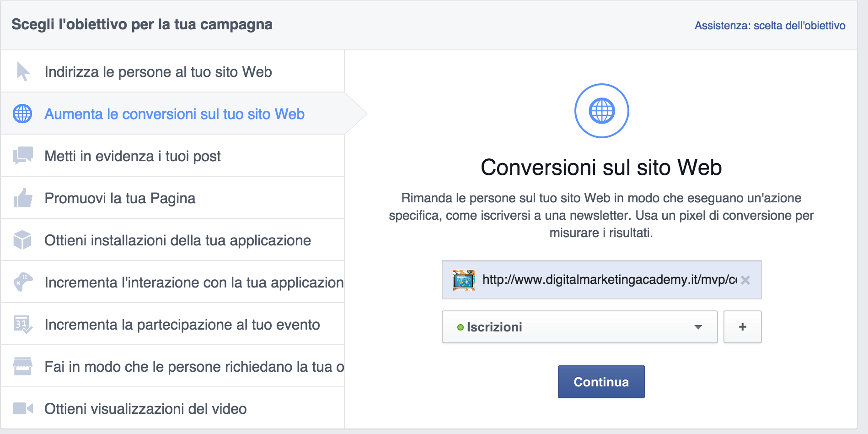Open the Iscrizioni conversion pixel dropdown
The width and height of the screenshot is (868, 434).
pyautogui.click(x=579, y=327)
